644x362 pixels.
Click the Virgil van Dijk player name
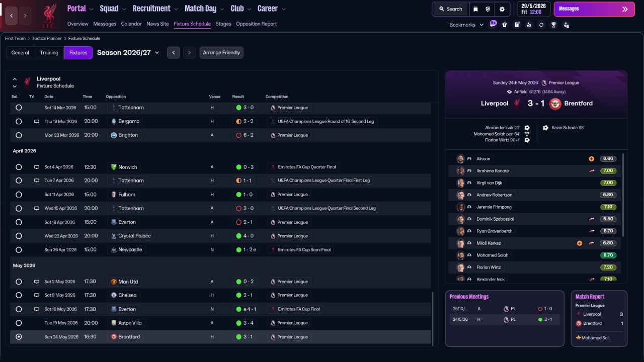tap(489, 183)
